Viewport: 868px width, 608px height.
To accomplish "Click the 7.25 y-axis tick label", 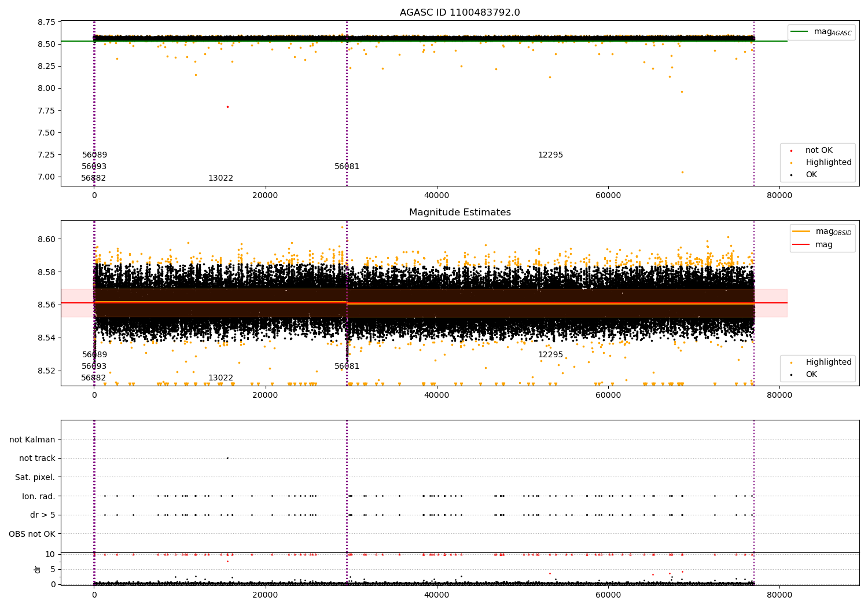I will [x=46, y=155].
